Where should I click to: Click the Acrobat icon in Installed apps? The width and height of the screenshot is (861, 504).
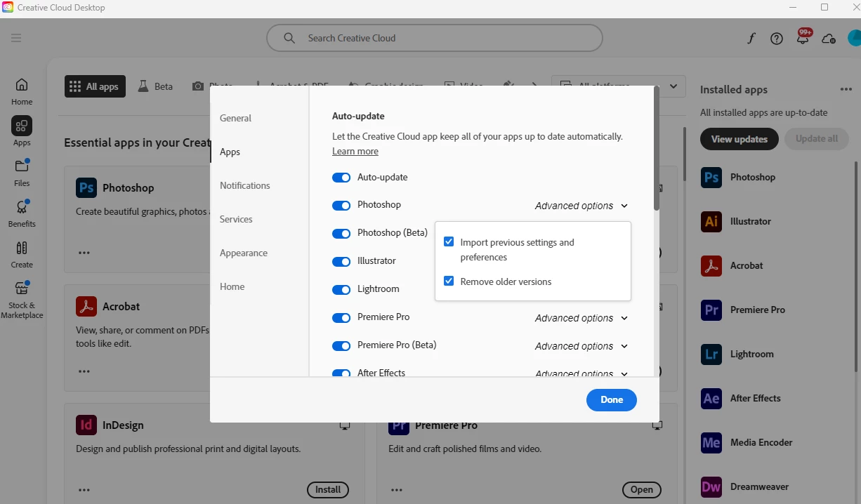tap(711, 265)
